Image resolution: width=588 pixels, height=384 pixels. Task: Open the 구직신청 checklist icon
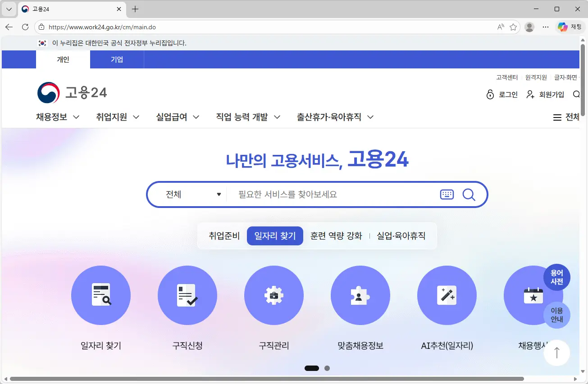187,295
